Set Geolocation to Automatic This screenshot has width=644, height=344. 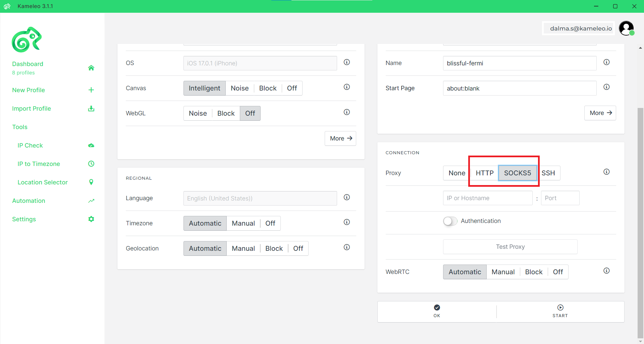click(205, 248)
